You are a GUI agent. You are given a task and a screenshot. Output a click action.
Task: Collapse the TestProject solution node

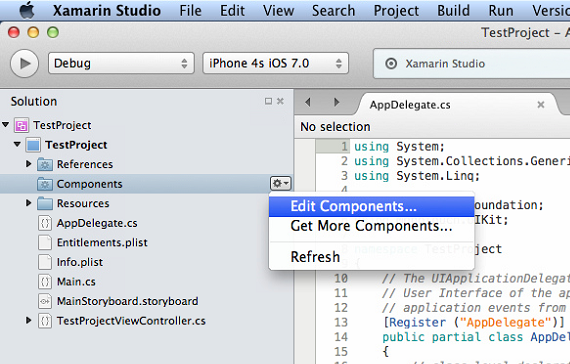coord(5,125)
